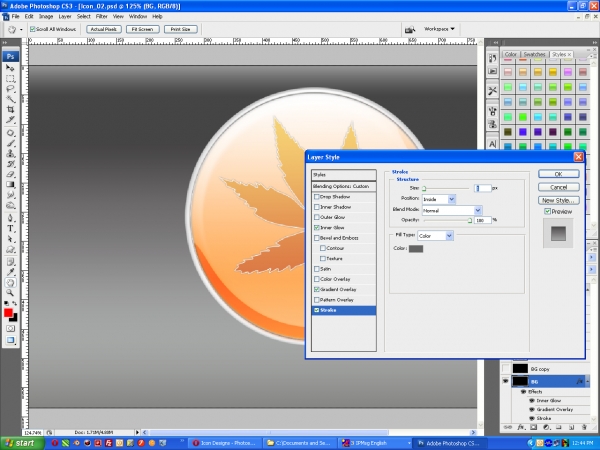Image resolution: width=600 pixels, height=450 pixels.
Task: Select the Slice tool
Action: 10,120
